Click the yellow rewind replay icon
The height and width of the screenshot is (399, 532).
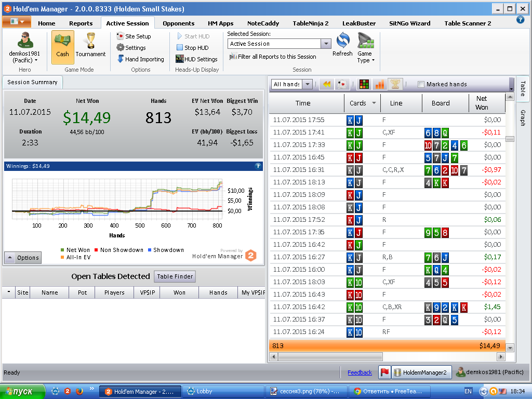tap(327, 84)
